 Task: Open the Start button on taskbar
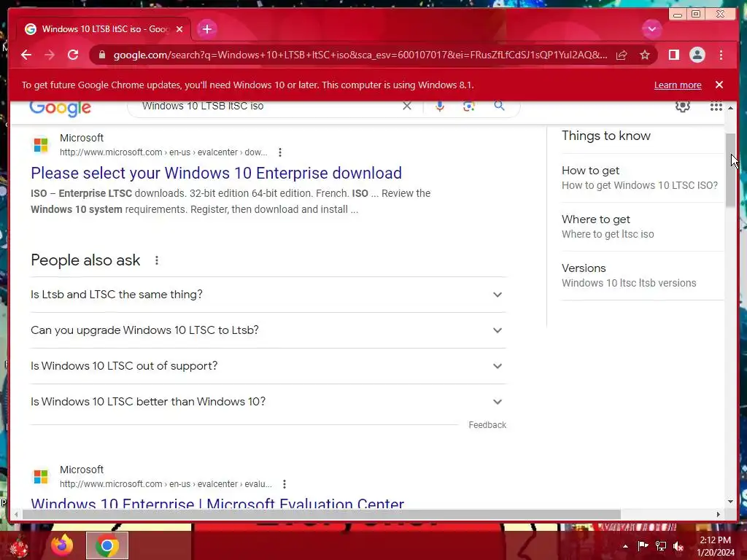click(x=19, y=547)
